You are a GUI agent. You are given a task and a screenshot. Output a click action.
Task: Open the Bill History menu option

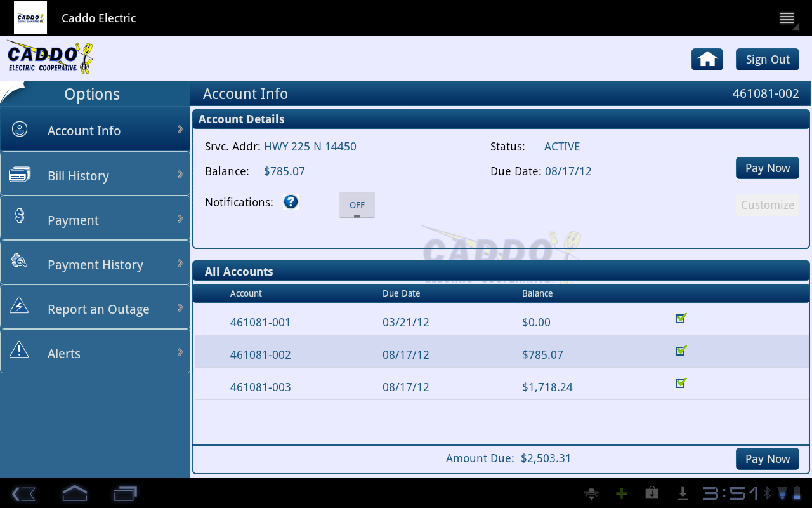[95, 173]
